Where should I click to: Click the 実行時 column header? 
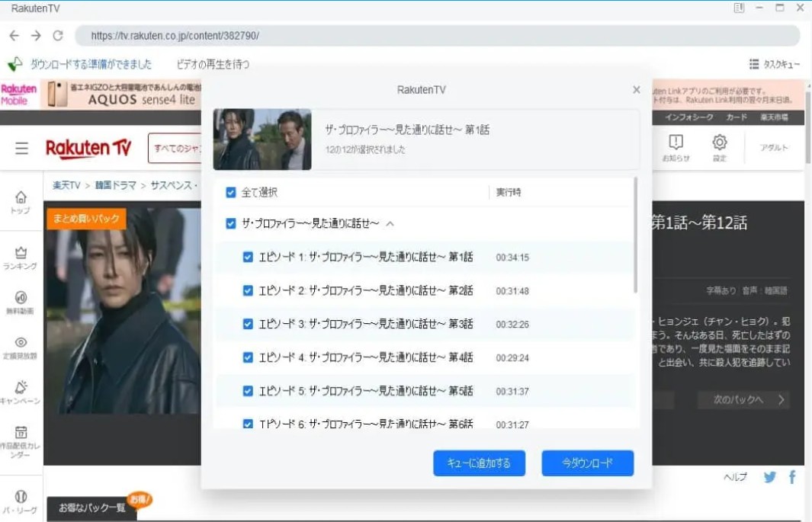[509, 193]
